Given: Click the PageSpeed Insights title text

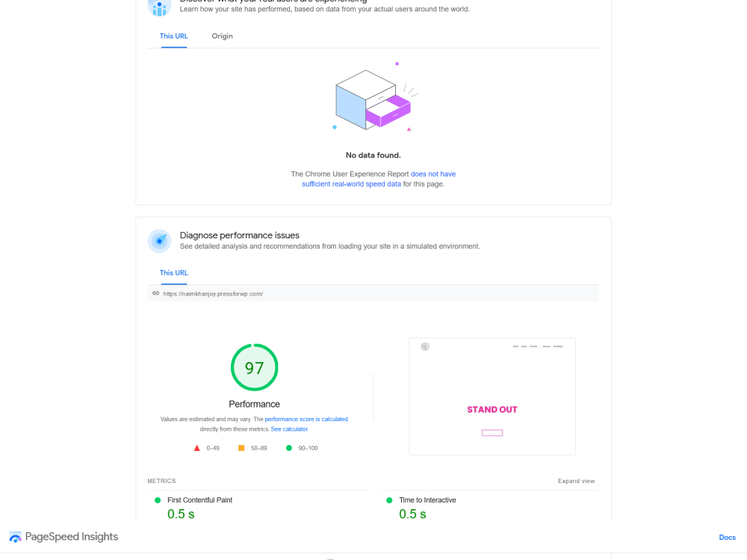Looking at the screenshot, I should 72,537.
